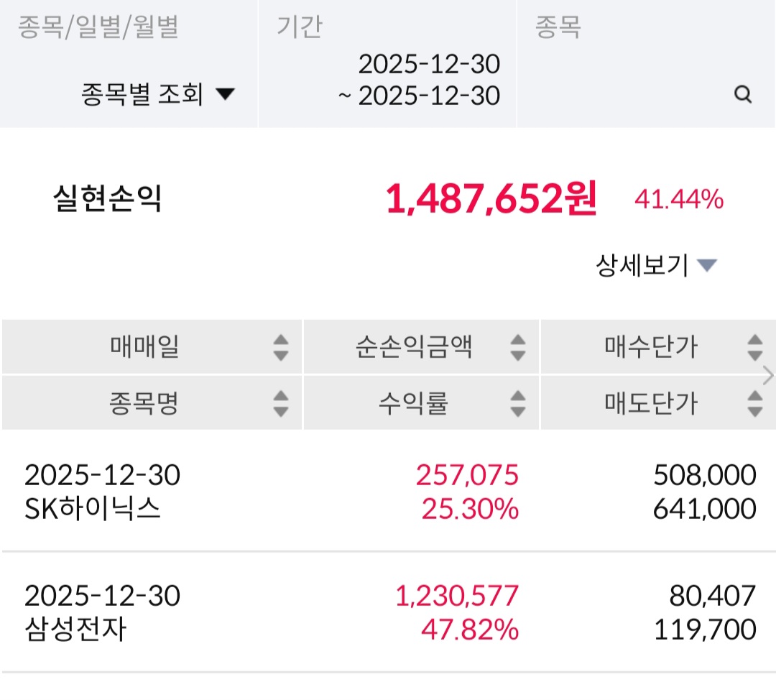Tap the 실현손익 total 1,487,652원
Screen dimensions: 776x700
(x=491, y=199)
